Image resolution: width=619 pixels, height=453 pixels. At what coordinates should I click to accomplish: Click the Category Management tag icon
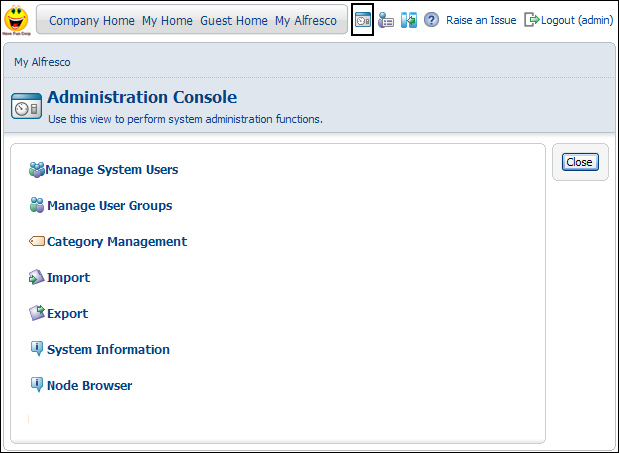(37, 241)
